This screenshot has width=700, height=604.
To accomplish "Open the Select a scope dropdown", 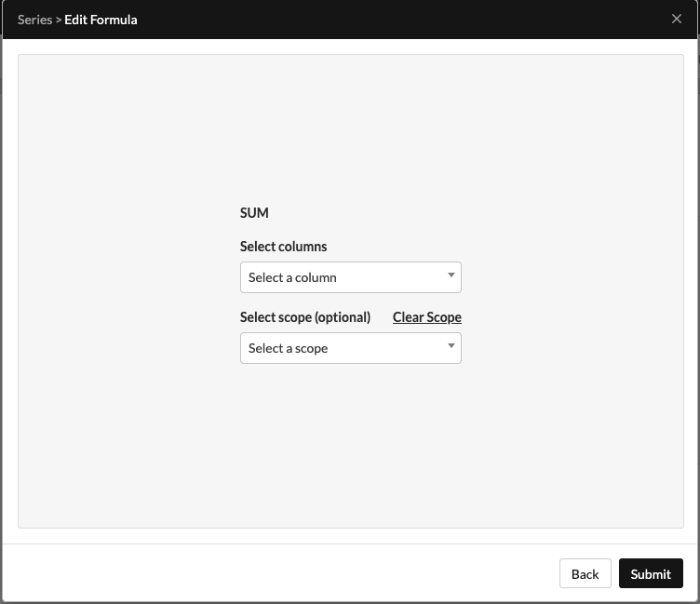I will coord(350,348).
